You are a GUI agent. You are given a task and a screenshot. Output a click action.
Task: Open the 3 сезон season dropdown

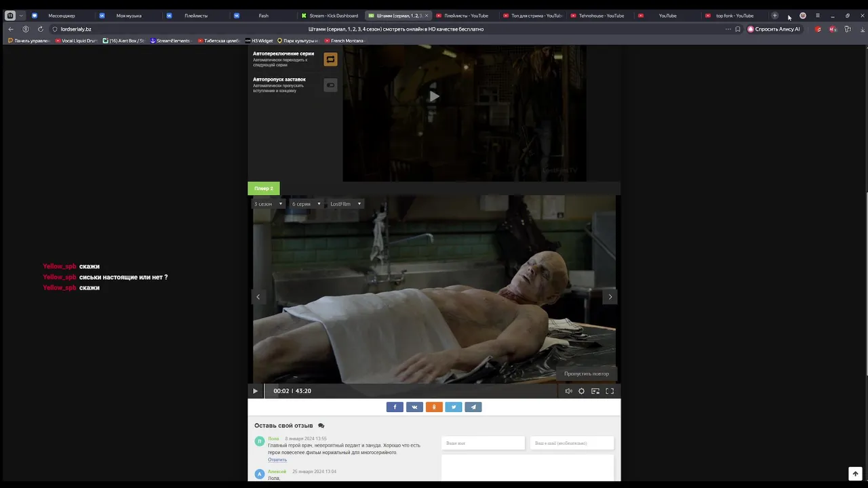pyautogui.click(x=269, y=204)
